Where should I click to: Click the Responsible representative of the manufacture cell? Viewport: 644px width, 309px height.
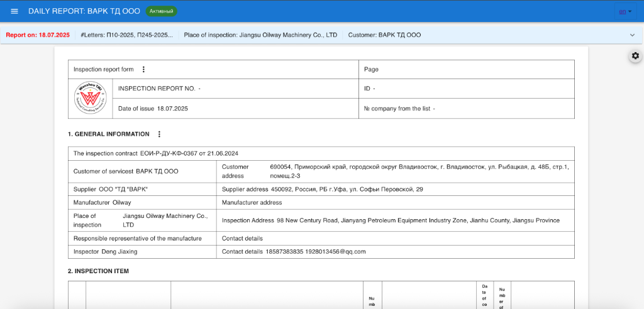click(x=138, y=238)
